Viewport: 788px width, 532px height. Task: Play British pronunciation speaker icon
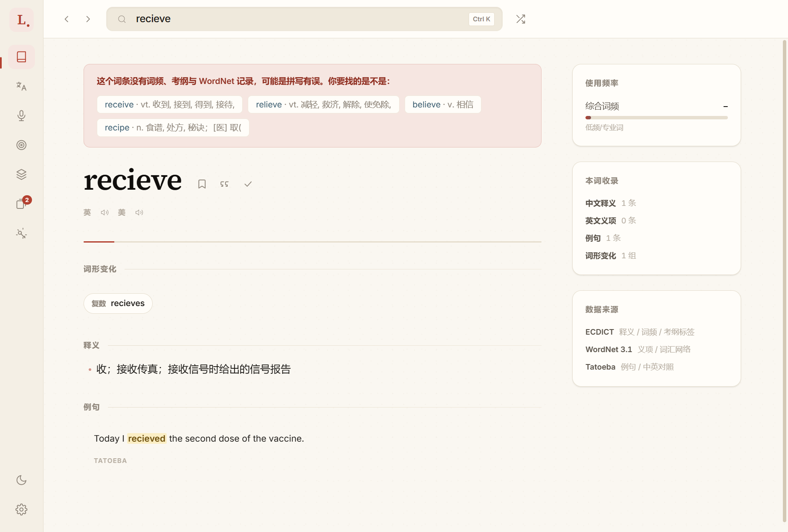click(x=104, y=212)
